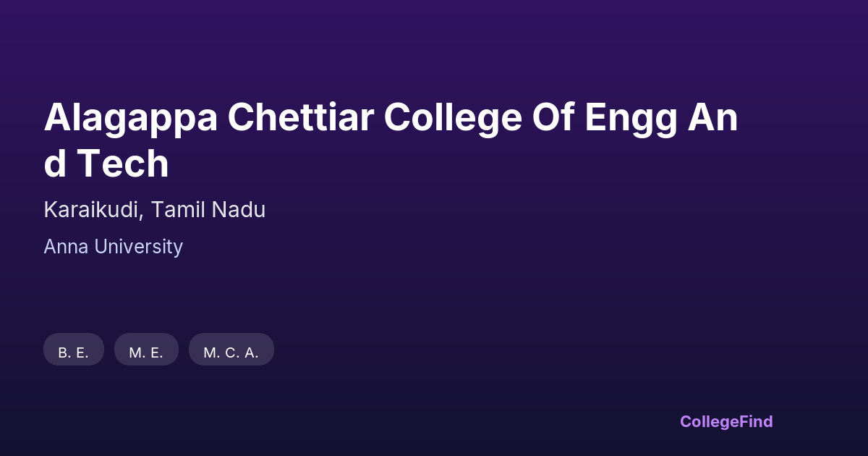Click the word College in the CollegeFind logo
The height and width of the screenshot is (456, 868).
(709, 421)
